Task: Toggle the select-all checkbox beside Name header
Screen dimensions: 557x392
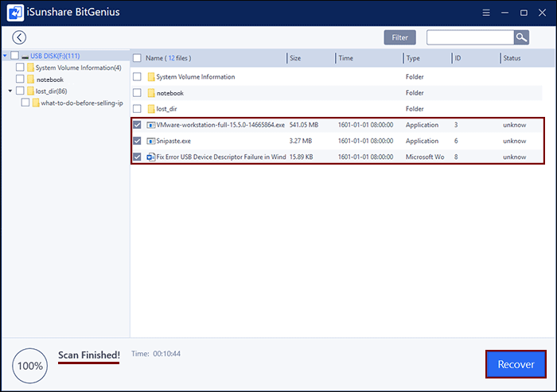Action: [137, 58]
